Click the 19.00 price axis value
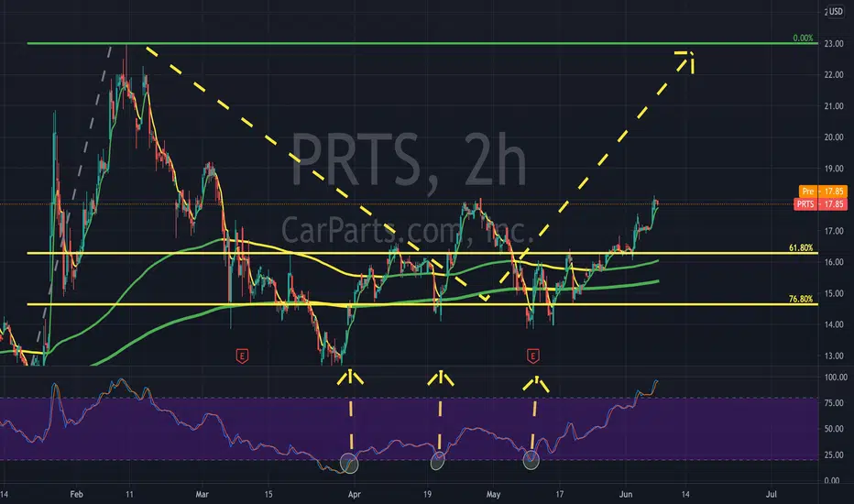This screenshot has width=854, height=504. click(834, 169)
